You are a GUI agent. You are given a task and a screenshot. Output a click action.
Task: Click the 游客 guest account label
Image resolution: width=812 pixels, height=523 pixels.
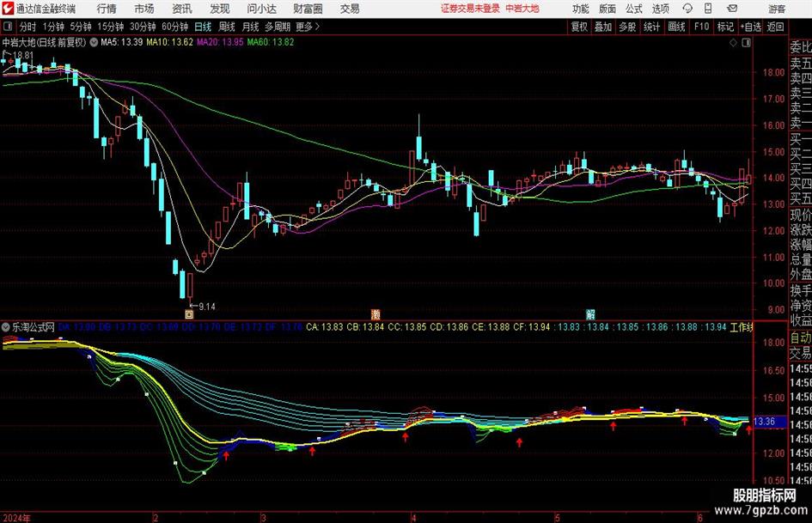coord(777,9)
